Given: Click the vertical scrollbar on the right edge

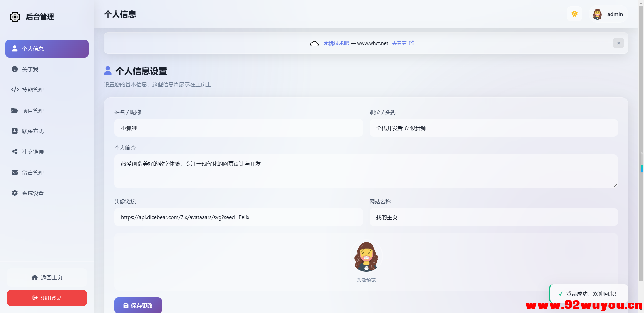Looking at the screenshot, I should tap(642, 161).
